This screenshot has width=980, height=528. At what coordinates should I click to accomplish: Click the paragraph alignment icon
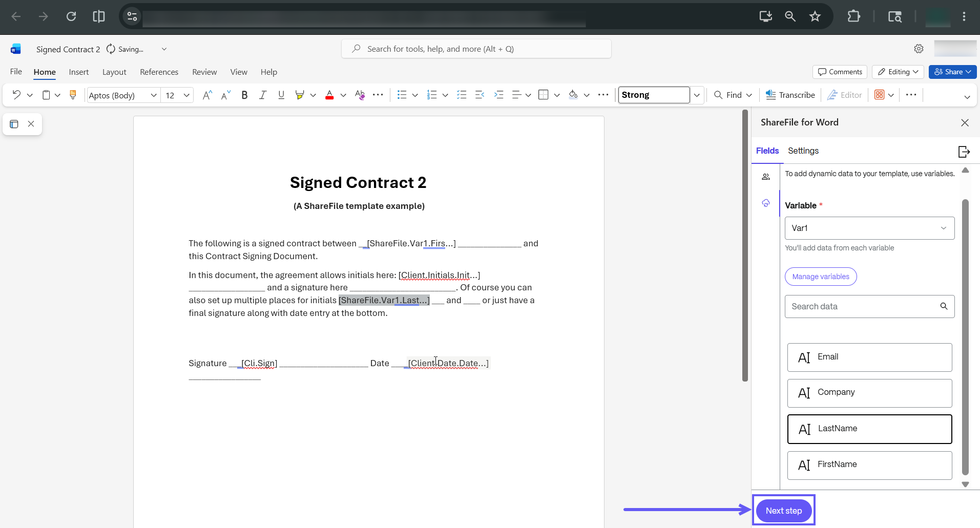coord(516,95)
